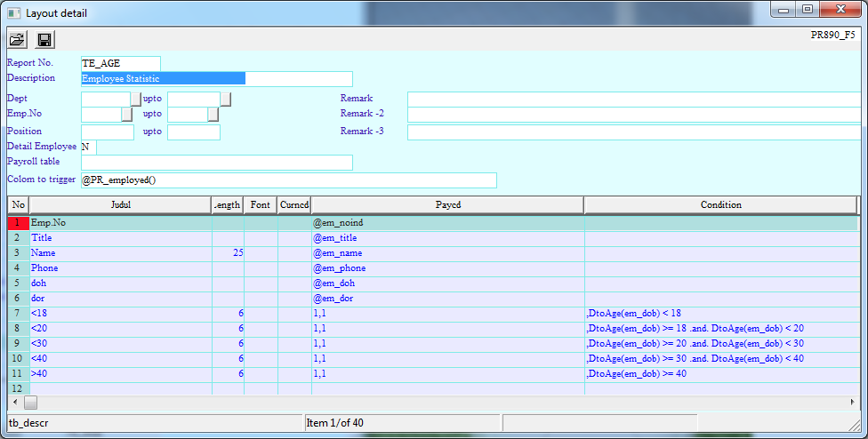Select the Name cell in row 3
This screenshot has width=868, height=439.
click(x=121, y=253)
